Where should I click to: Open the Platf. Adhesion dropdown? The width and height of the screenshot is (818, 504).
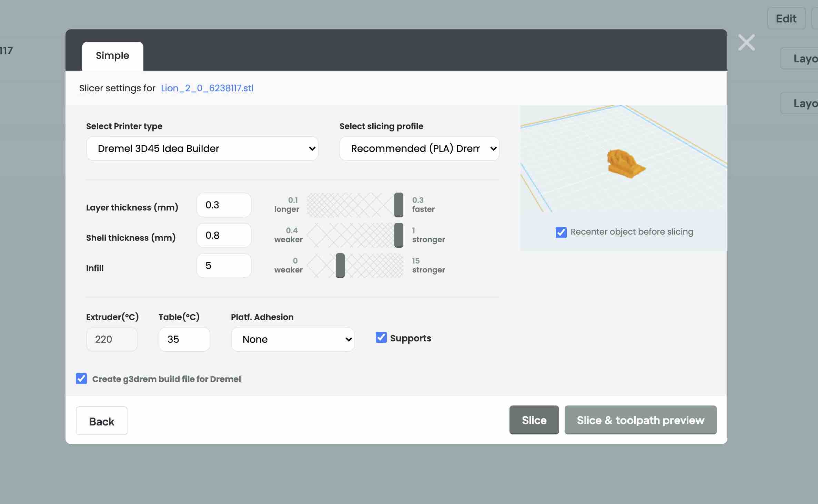click(293, 339)
